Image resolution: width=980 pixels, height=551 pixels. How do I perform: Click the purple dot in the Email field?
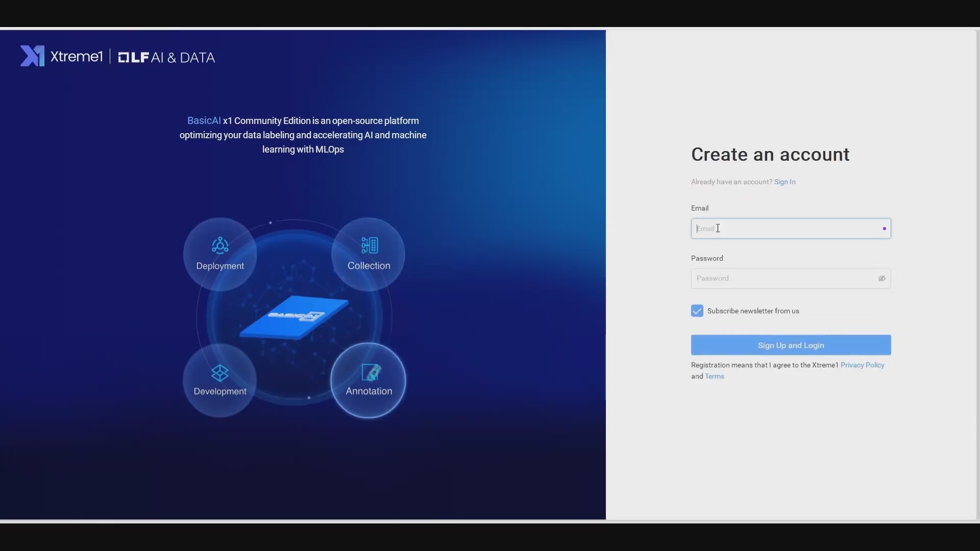[884, 229]
